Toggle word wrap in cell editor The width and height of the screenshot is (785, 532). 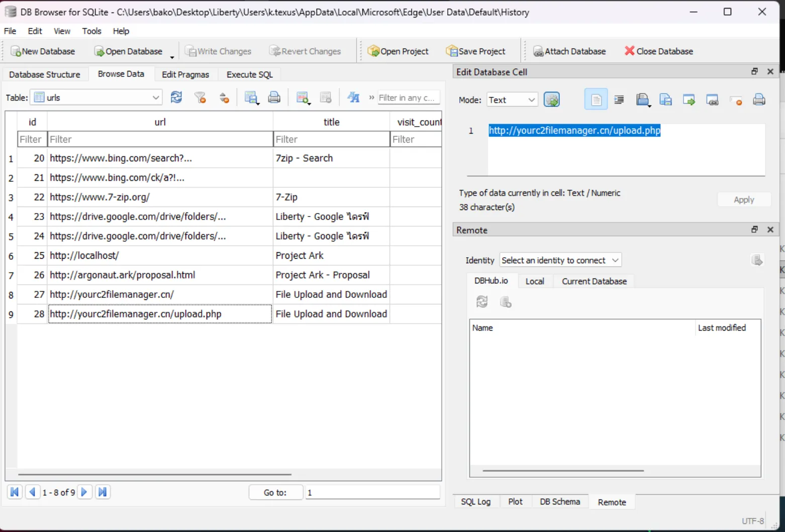pos(596,99)
